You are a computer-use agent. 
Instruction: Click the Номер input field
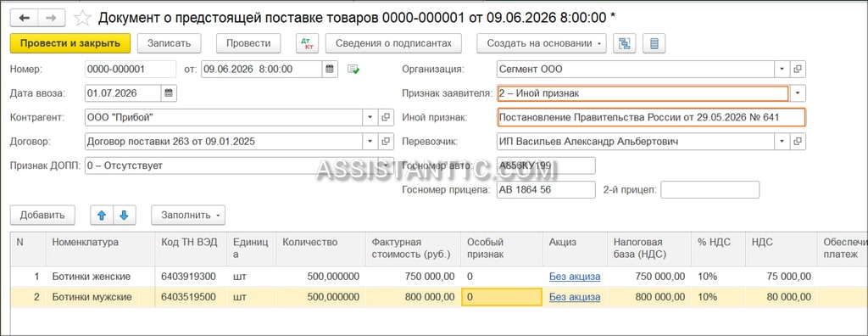point(131,70)
